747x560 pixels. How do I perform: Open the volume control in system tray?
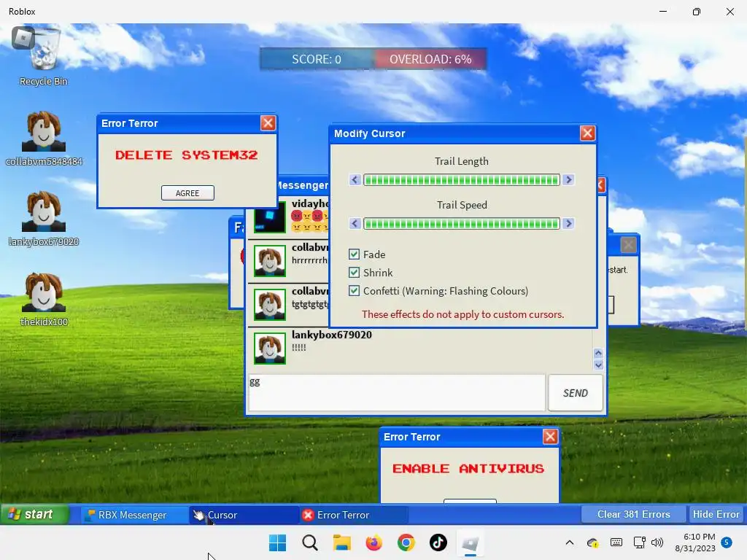657,542
